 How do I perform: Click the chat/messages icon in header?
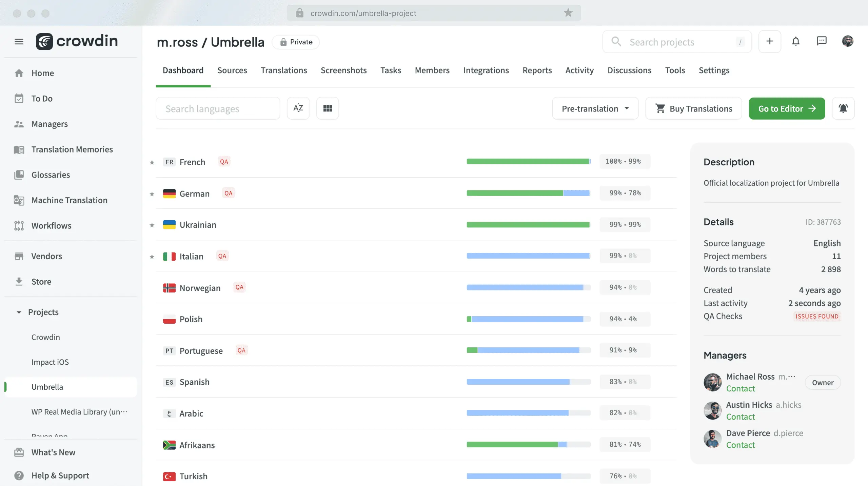(822, 41)
